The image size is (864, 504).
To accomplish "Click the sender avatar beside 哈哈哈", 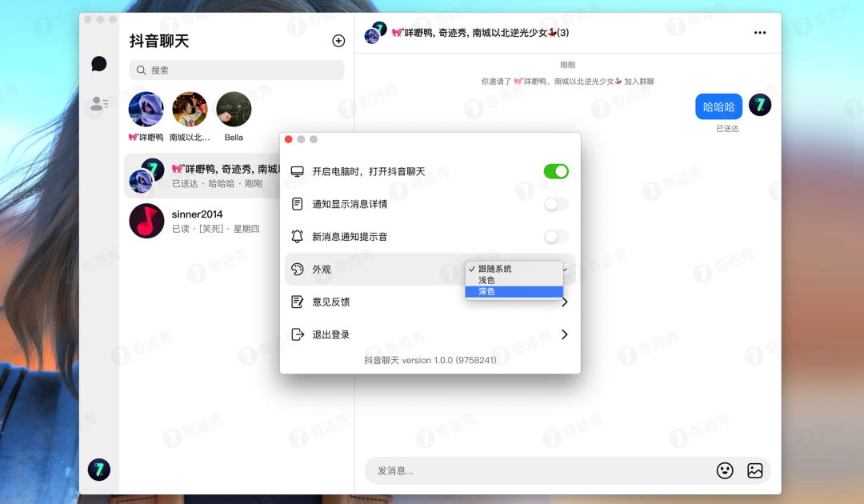I will [x=760, y=105].
